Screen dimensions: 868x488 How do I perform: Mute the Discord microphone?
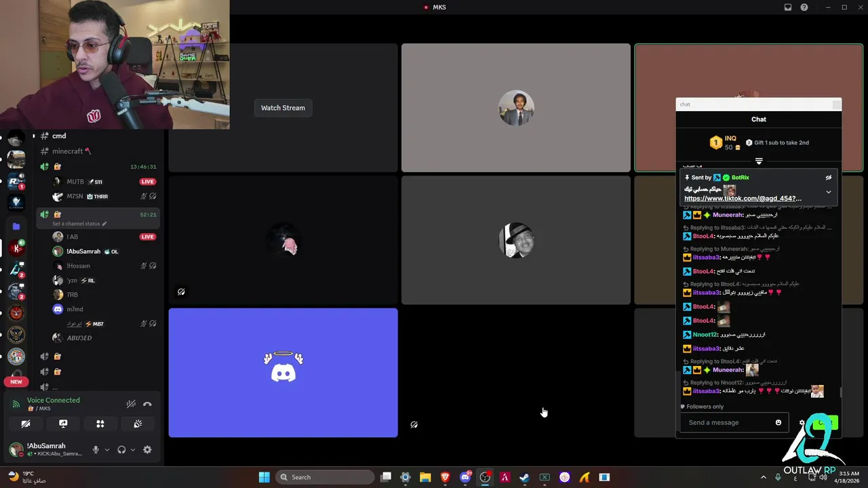pyautogui.click(x=96, y=449)
